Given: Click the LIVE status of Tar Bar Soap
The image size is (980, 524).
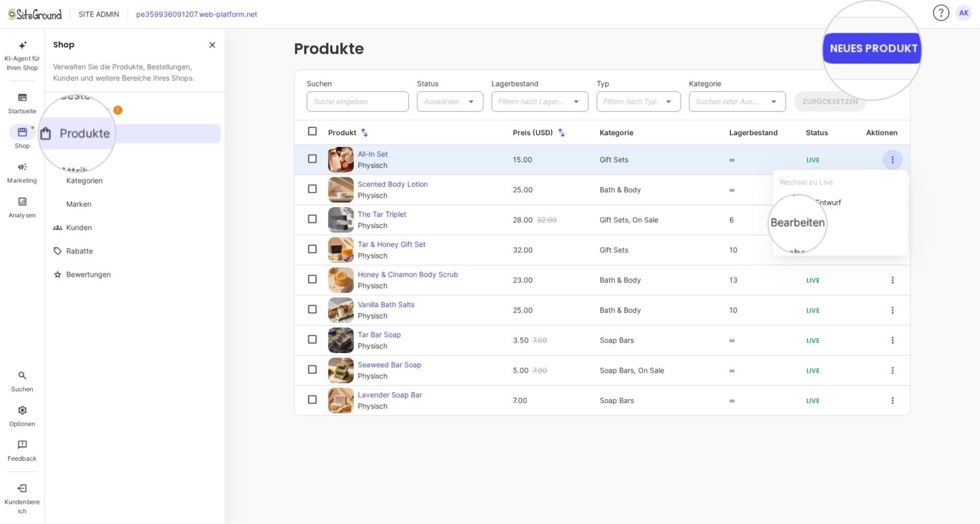Looking at the screenshot, I should pyautogui.click(x=813, y=341).
